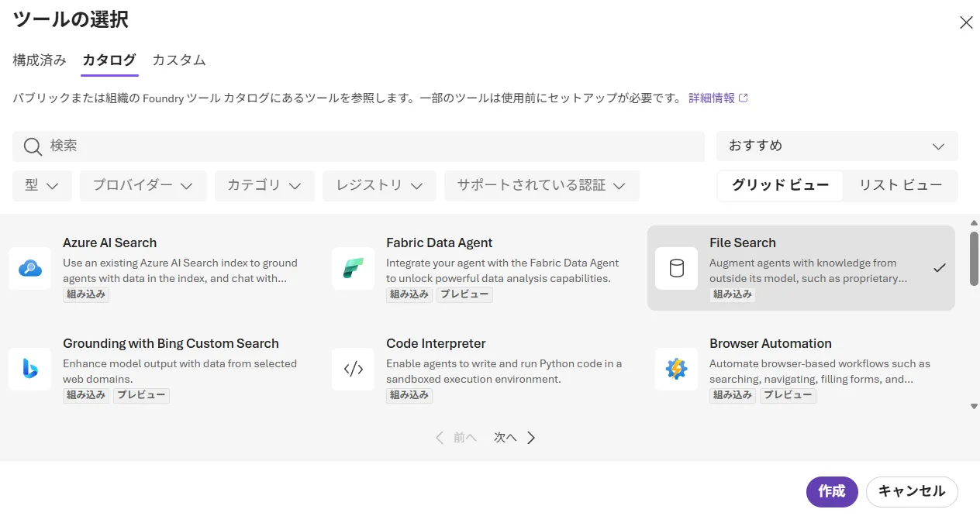Click プレビュー tag on Fabric Data Agent
Image resolution: width=980 pixels, height=516 pixels.
464,294
